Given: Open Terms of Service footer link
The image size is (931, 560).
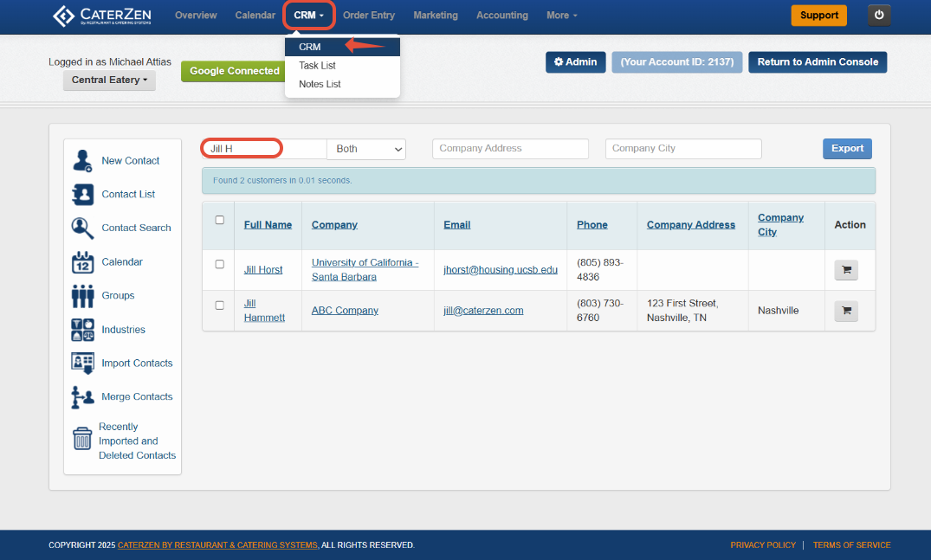Looking at the screenshot, I should tap(851, 545).
